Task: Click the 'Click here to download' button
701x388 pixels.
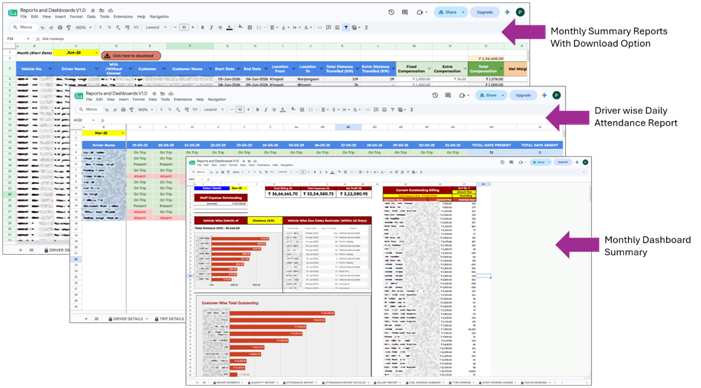Action: point(131,56)
